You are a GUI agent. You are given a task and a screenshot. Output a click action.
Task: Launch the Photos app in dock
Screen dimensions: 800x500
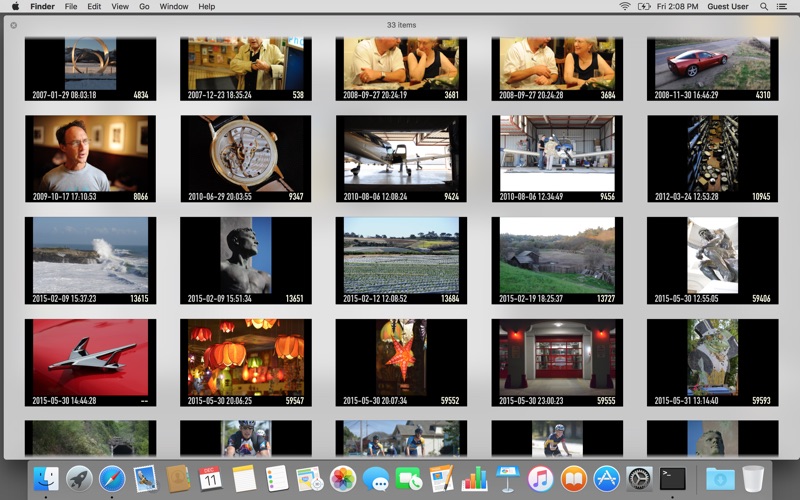(x=342, y=479)
